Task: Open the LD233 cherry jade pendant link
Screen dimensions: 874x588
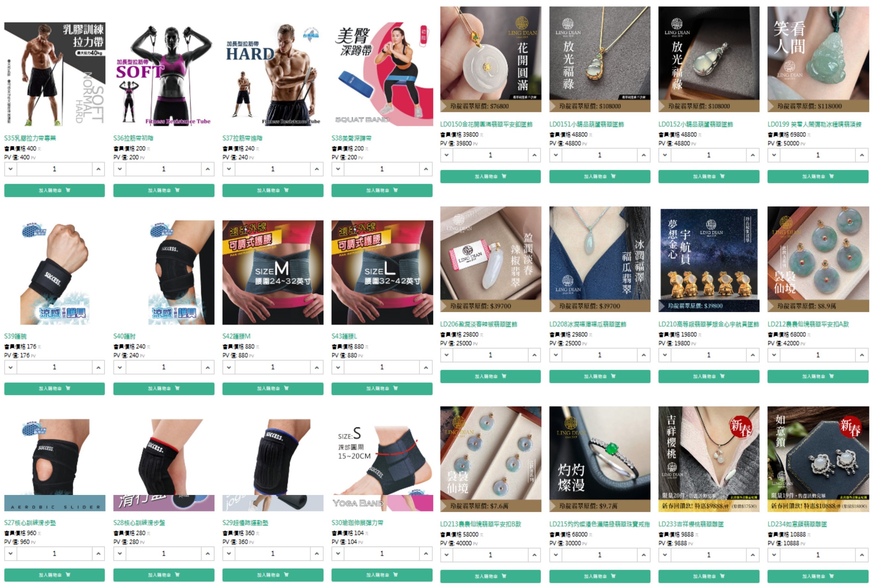Action: click(691, 524)
